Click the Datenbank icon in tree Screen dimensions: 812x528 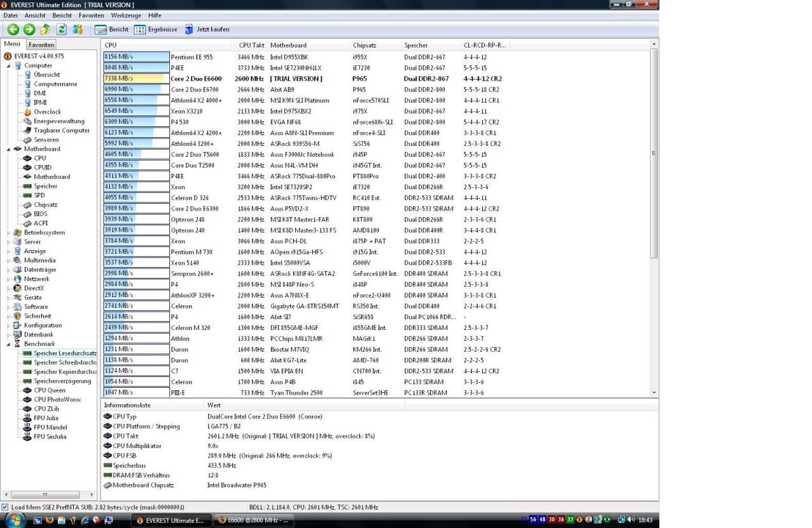(x=18, y=334)
